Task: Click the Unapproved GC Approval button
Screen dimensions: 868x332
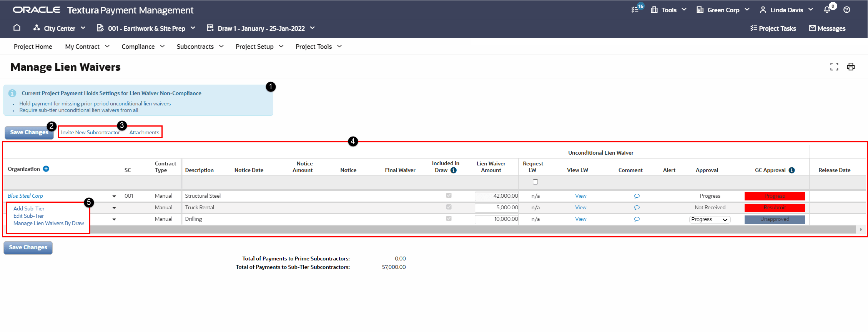Action: tap(775, 219)
